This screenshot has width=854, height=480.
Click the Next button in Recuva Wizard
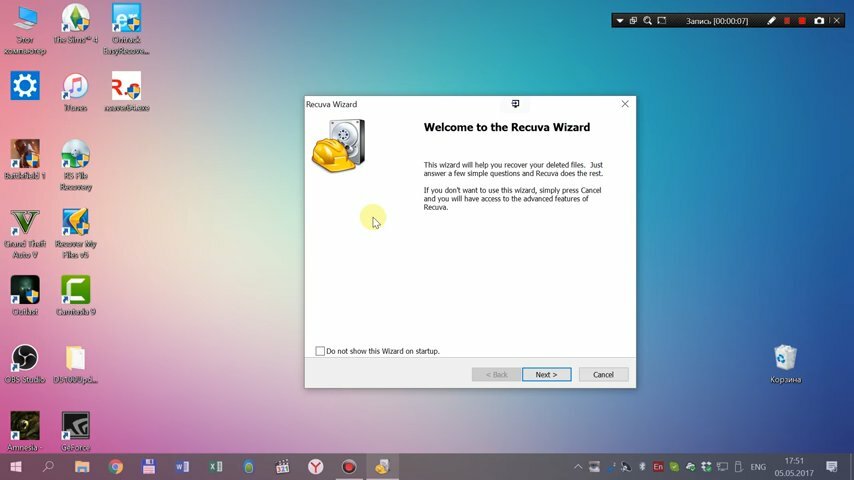[x=546, y=374]
